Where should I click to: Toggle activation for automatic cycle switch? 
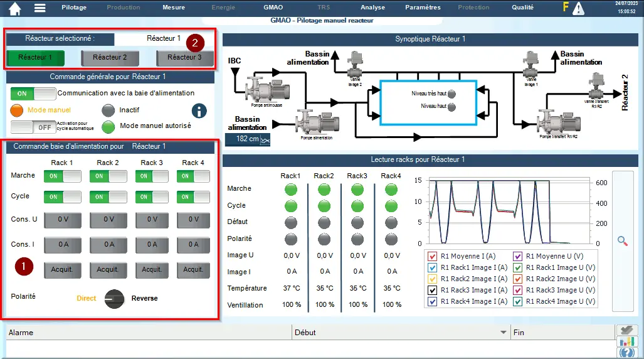[x=33, y=127]
